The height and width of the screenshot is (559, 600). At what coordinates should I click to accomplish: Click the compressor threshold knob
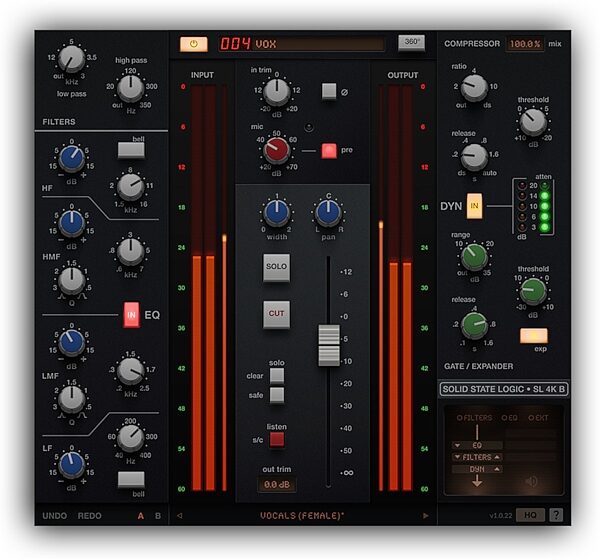coord(533,122)
